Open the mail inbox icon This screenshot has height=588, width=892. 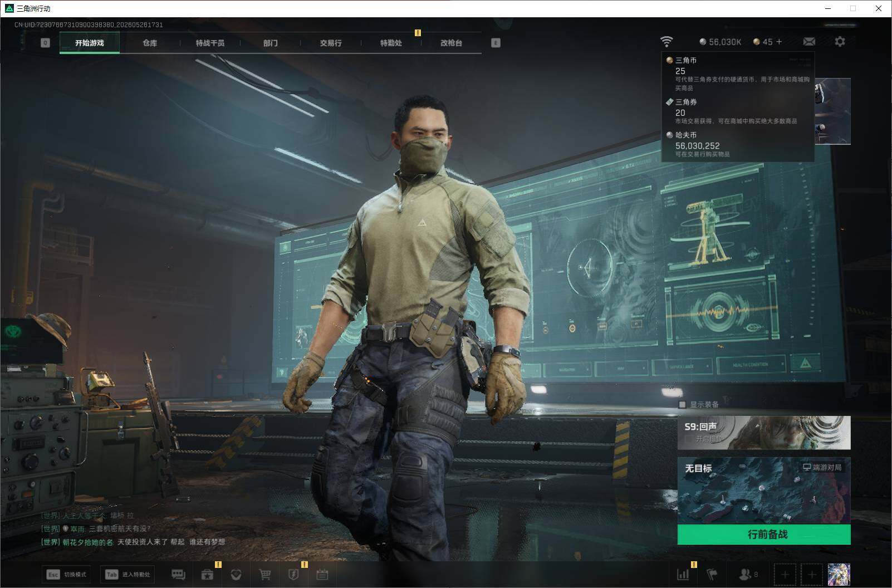tap(809, 42)
